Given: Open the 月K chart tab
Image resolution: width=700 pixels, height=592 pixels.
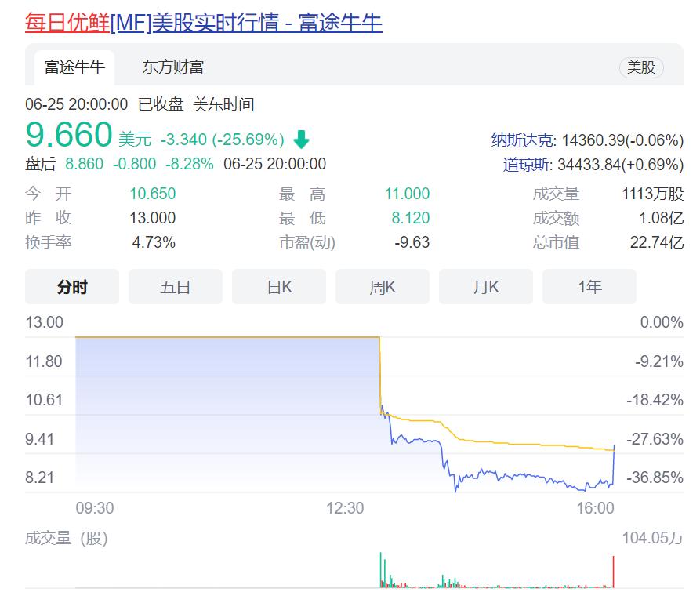Looking at the screenshot, I should tap(486, 287).
